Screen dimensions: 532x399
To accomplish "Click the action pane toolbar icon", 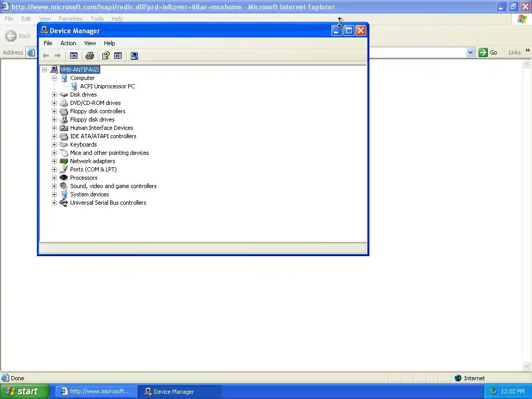I will point(118,56).
